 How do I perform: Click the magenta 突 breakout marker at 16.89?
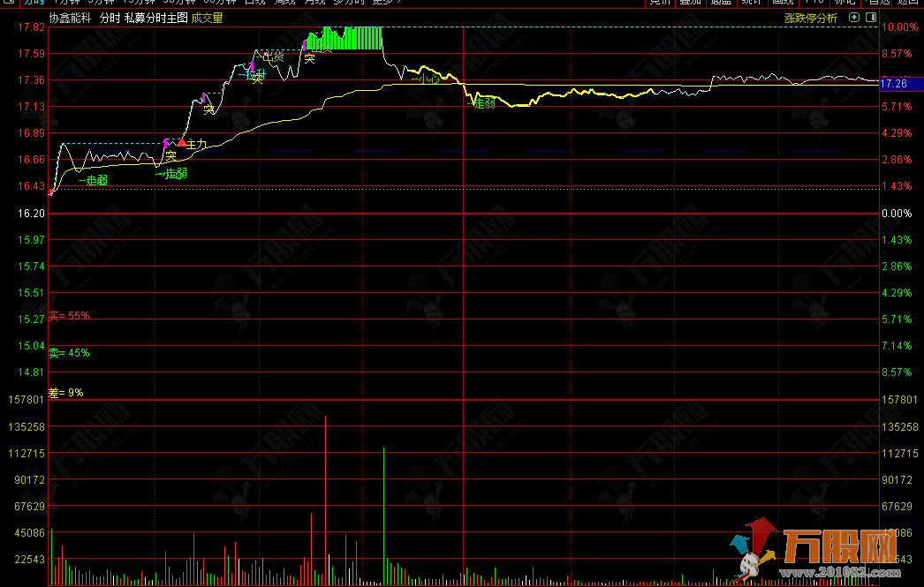point(166,143)
